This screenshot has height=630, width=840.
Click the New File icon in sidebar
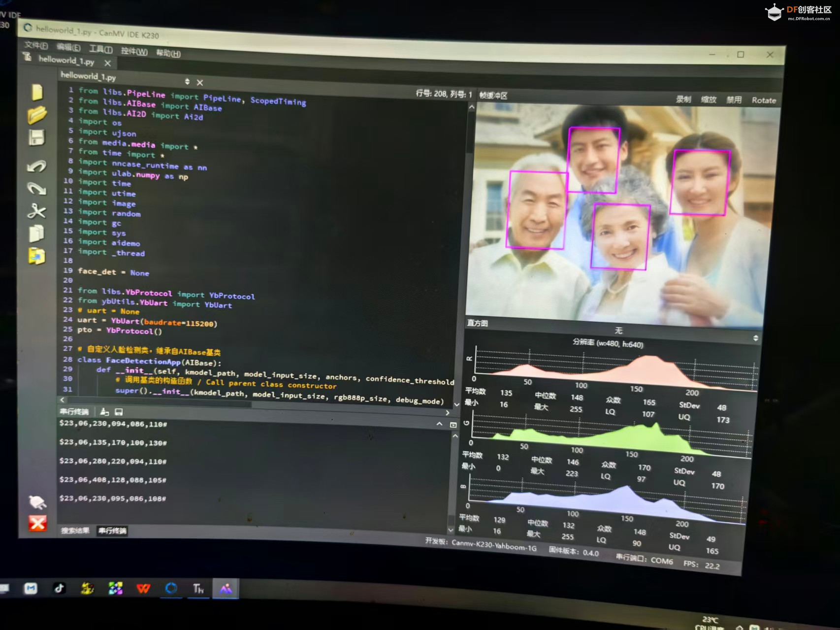click(37, 92)
